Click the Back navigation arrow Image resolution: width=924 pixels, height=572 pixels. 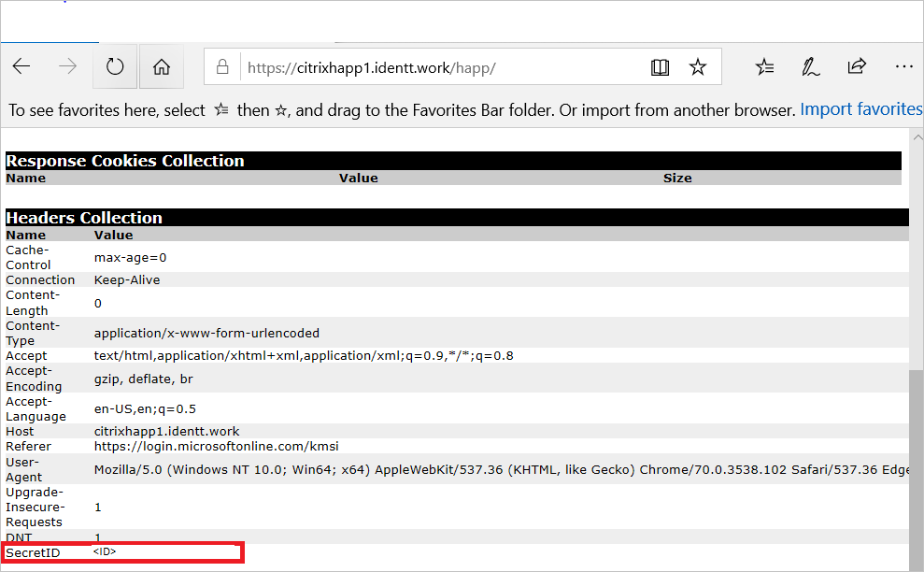point(21,66)
